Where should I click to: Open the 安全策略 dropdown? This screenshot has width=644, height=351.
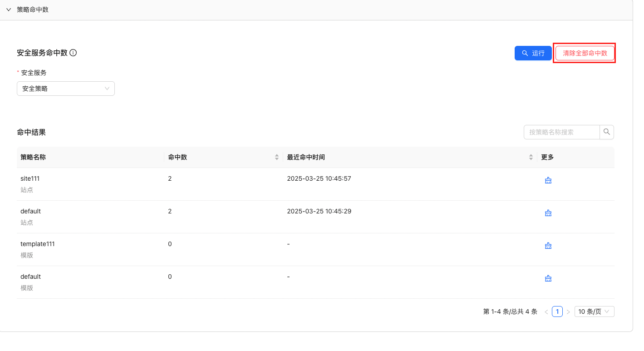point(66,89)
